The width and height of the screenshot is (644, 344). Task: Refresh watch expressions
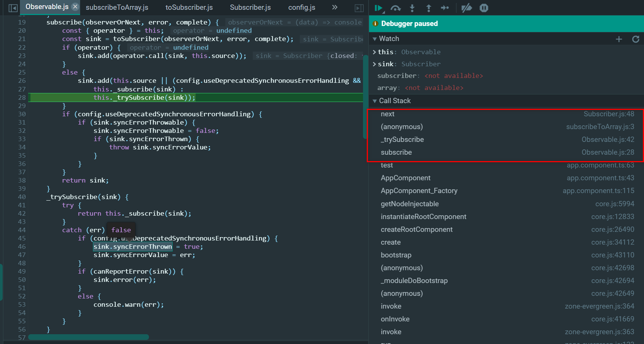click(x=636, y=39)
